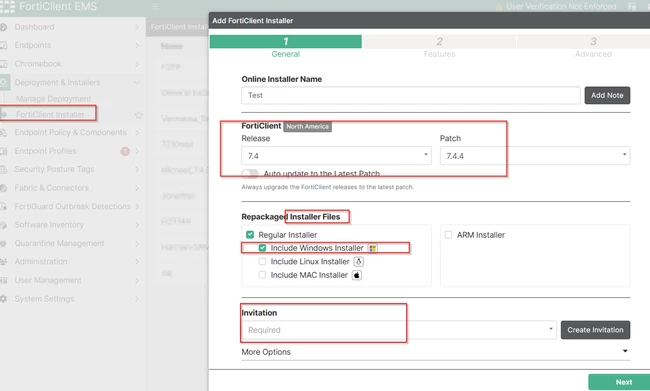The height and width of the screenshot is (391, 650).
Task: Click the FortiClient EMS logo icon
Action: click(7, 7)
